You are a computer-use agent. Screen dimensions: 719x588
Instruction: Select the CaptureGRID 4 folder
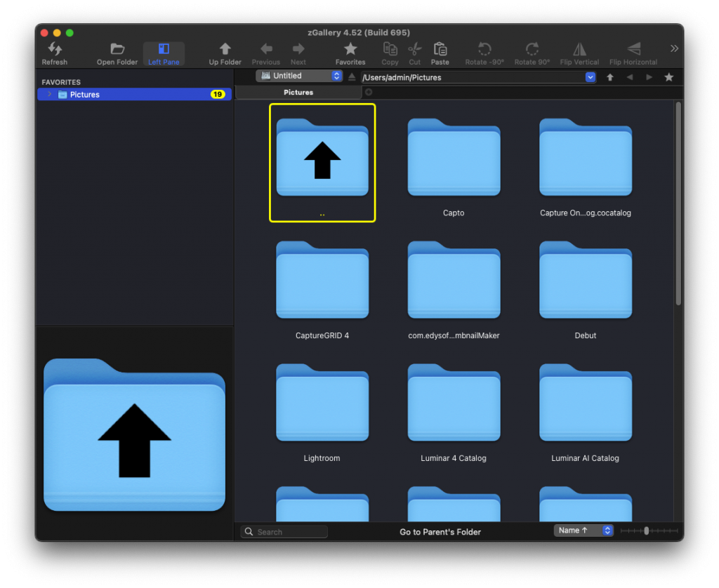tap(322, 280)
